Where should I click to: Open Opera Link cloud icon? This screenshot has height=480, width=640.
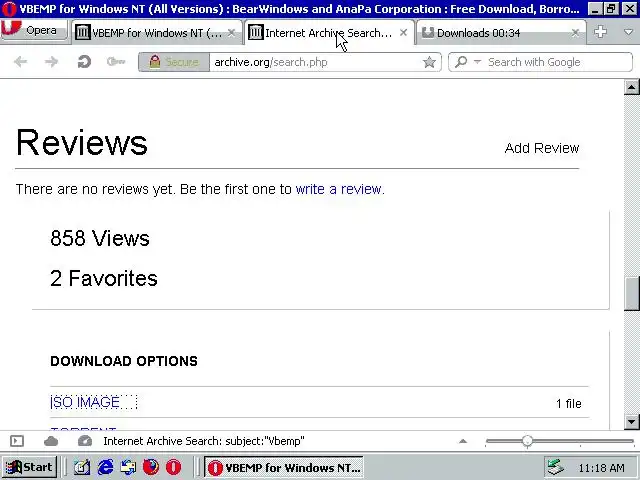pyautogui.click(x=51, y=441)
